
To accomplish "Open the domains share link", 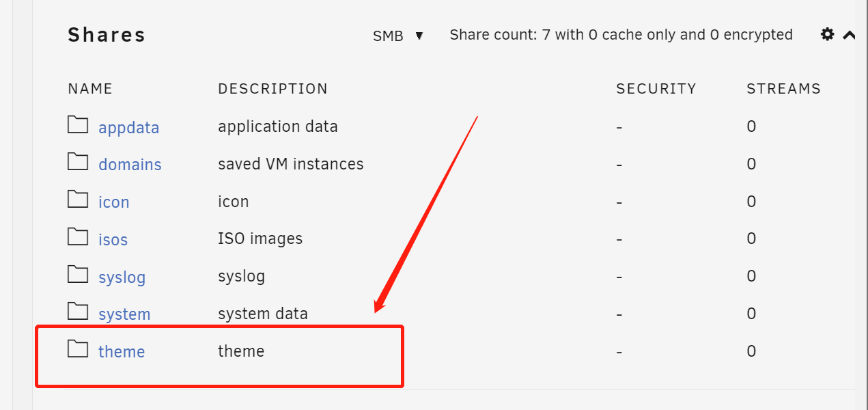I will [x=130, y=165].
